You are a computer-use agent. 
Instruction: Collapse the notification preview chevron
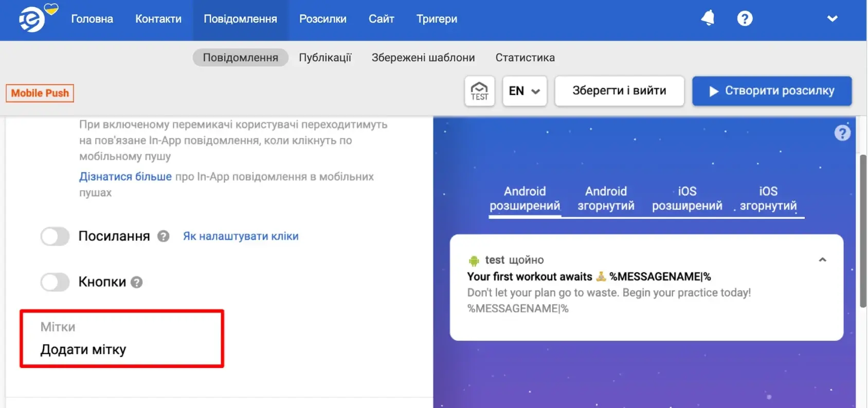(822, 260)
